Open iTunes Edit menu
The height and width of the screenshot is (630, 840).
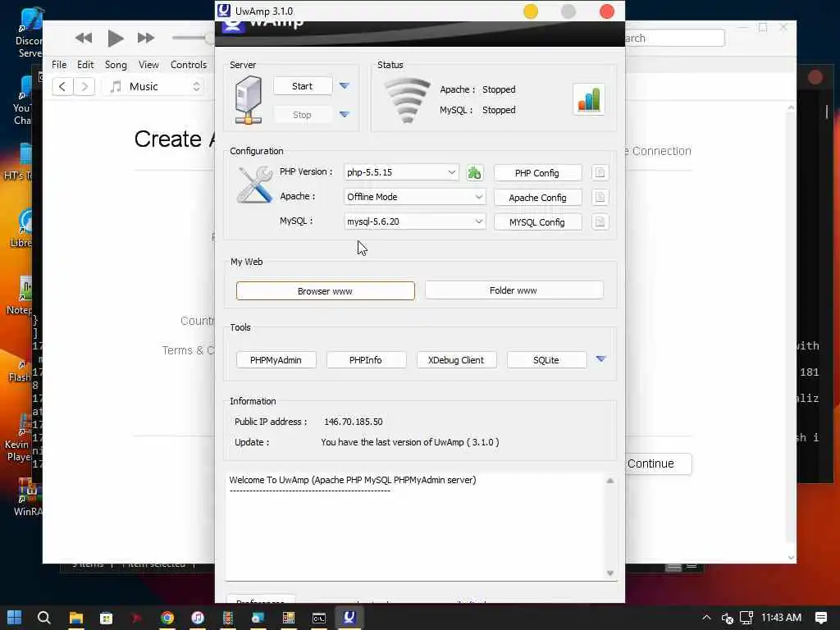pyautogui.click(x=85, y=64)
